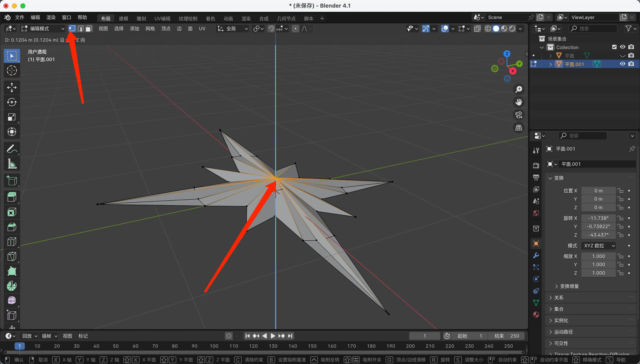Uncheck the Collection exclude checkbox
The image size is (640, 364).
pos(614,47)
